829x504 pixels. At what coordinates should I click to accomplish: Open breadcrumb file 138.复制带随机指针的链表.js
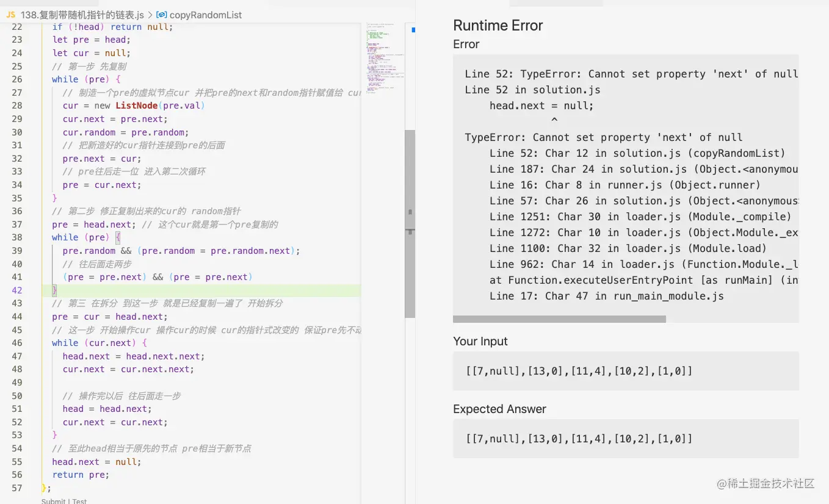point(82,15)
